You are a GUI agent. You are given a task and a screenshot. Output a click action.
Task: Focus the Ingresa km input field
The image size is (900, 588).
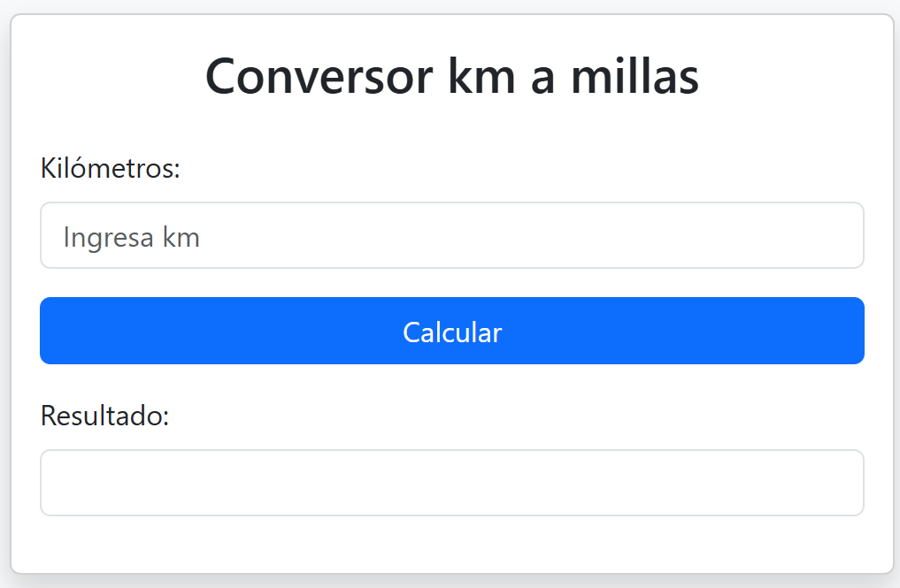tap(451, 235)
